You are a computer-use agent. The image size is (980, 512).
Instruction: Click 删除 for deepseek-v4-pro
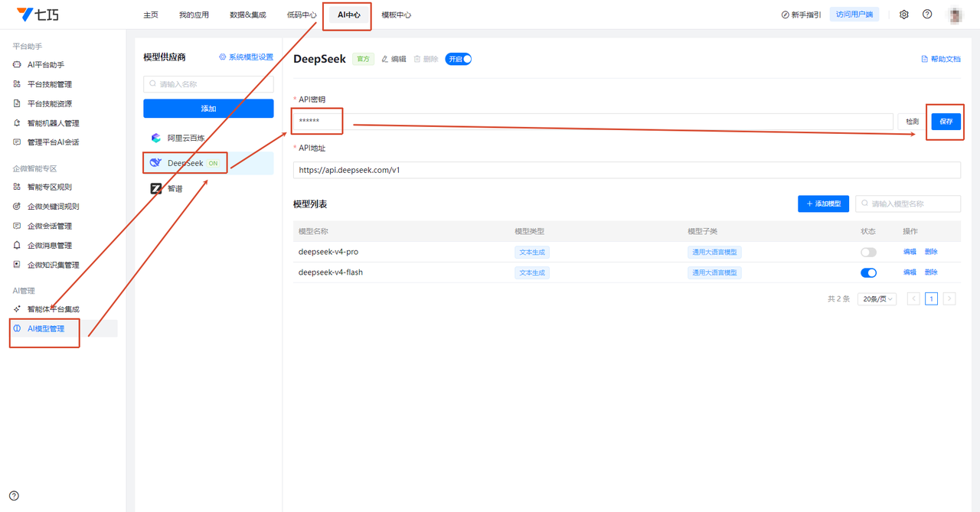pyautogui.click(x=931, y=252)
